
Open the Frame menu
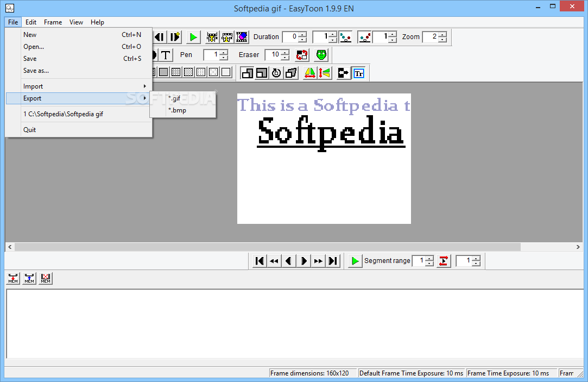pos(53,22)
